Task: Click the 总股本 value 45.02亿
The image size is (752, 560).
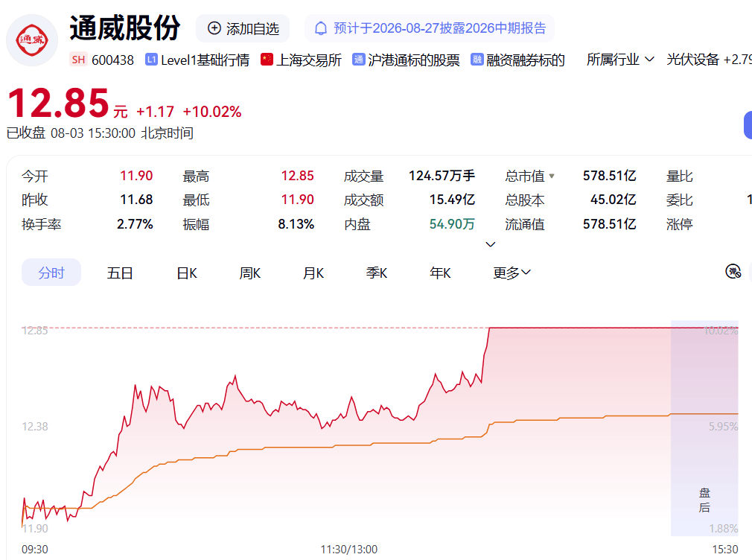Action: coord(613,200)
